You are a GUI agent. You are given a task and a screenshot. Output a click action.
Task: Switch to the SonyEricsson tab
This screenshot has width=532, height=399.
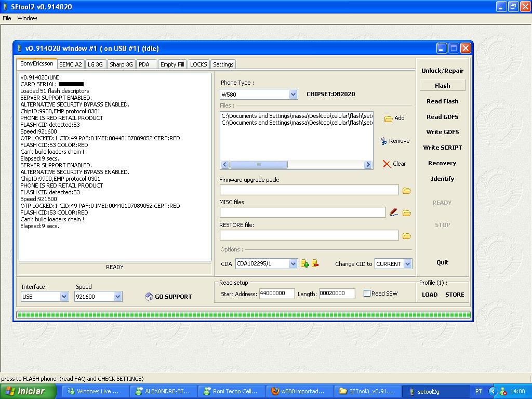point(37,63)
